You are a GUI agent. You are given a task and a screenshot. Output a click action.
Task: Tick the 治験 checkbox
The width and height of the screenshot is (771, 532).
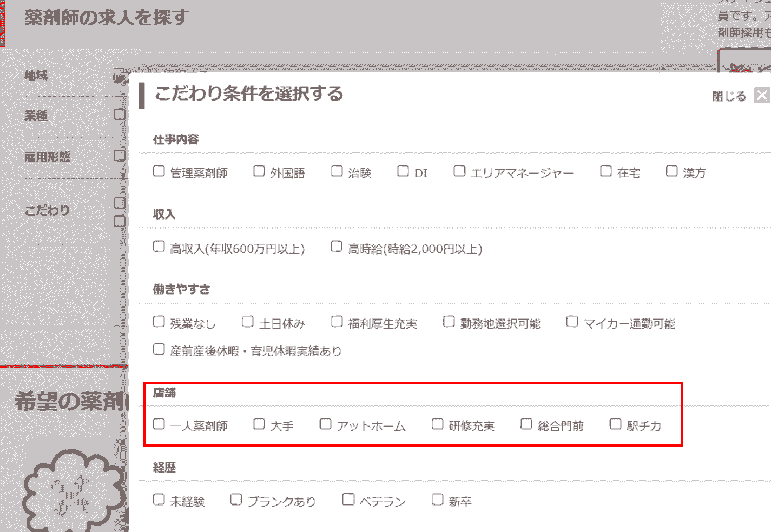pyautogui.click(x=337, y=171)
